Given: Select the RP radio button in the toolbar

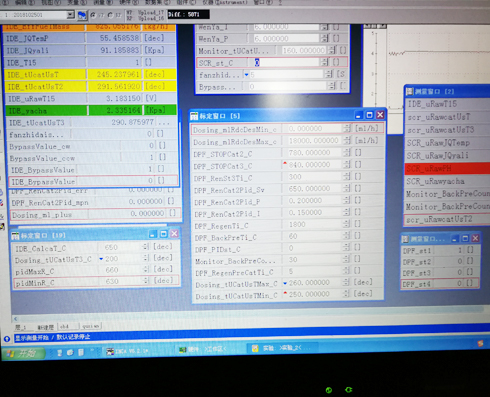Looking at the screenshot, I should pos(110,15).
